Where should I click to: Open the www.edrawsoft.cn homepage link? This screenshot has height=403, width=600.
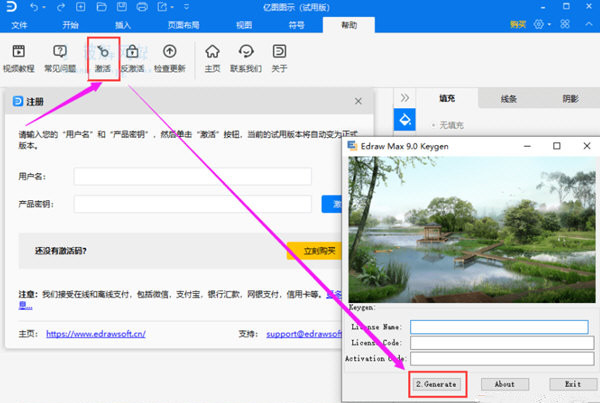click(97, 333)
